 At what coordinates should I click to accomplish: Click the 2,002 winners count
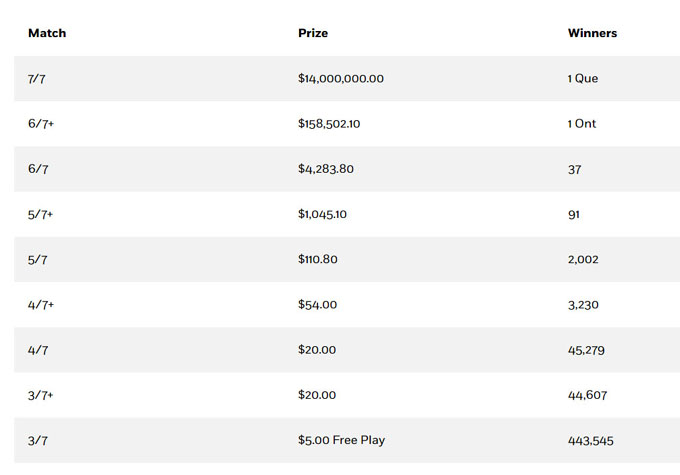tap(583, 259)
